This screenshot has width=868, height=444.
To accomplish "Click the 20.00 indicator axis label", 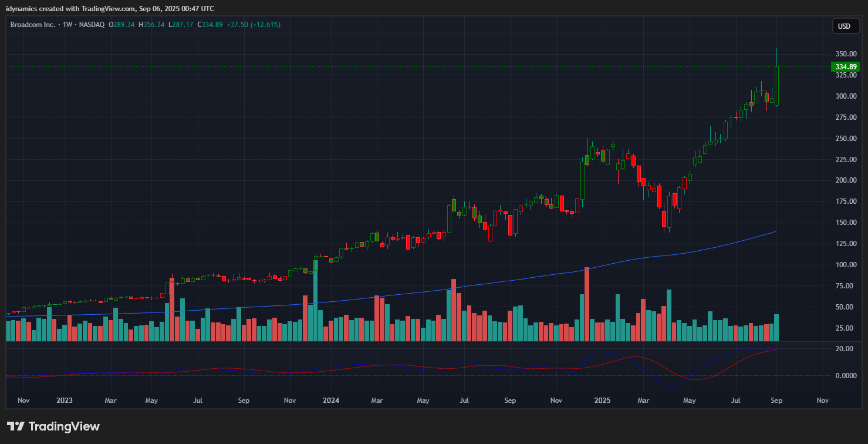I will (845, 349).
